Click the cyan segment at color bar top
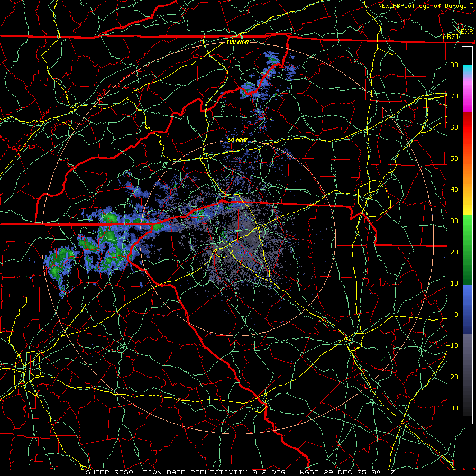This screenshot has width=476, height=476. pyautogui.click(x=467, y=70)
